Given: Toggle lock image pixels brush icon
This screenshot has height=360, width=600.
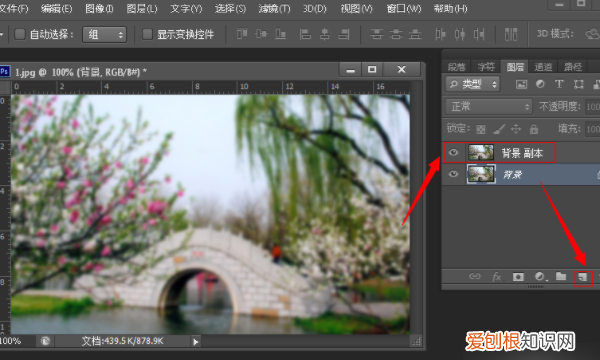Looking at the screenshot, I should [x=499, y=129].
